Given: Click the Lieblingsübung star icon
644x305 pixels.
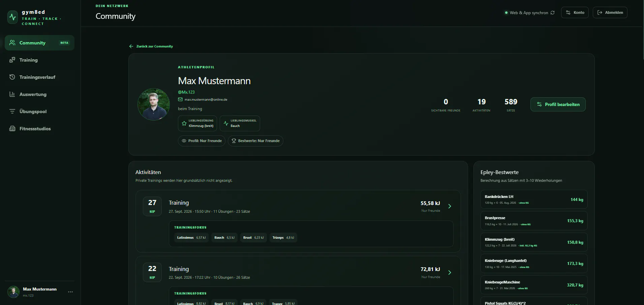Looking at the screenshot, I should pyautogui.click(x=184, y=123).
